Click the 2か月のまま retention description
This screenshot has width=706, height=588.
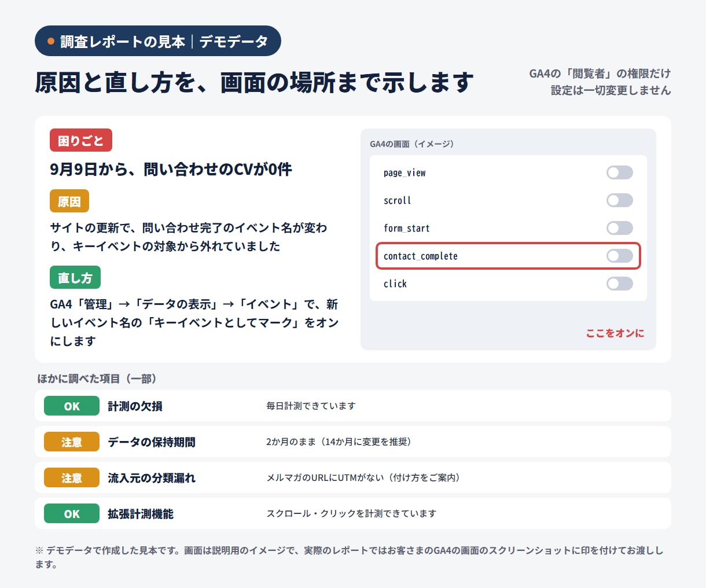coord(339,442)
